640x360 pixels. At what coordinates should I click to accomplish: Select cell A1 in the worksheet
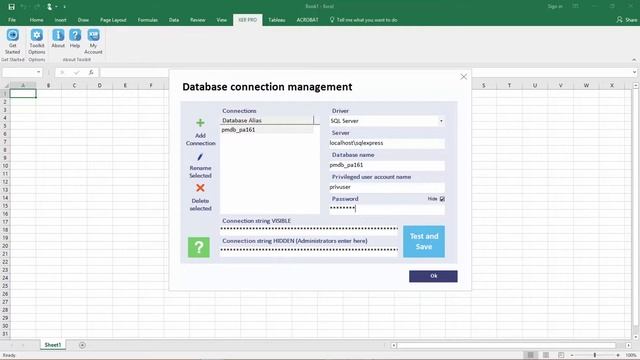(23, 93)
